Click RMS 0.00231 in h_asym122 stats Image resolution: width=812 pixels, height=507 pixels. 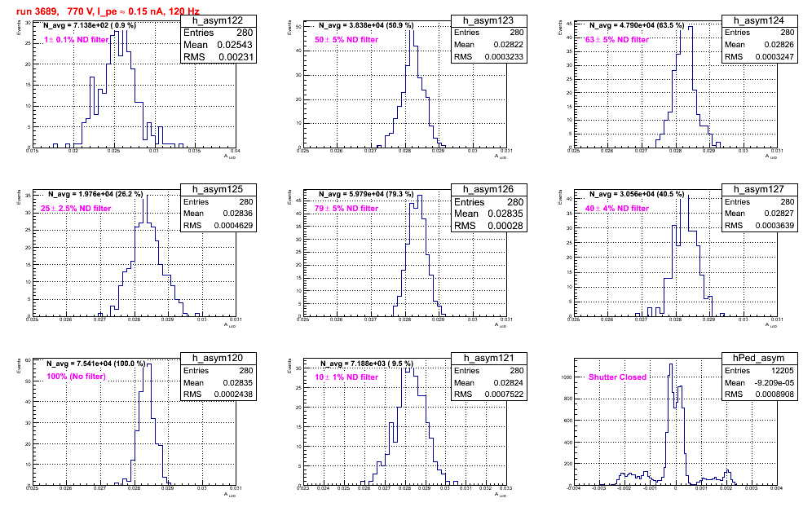(x=218, y=57)
